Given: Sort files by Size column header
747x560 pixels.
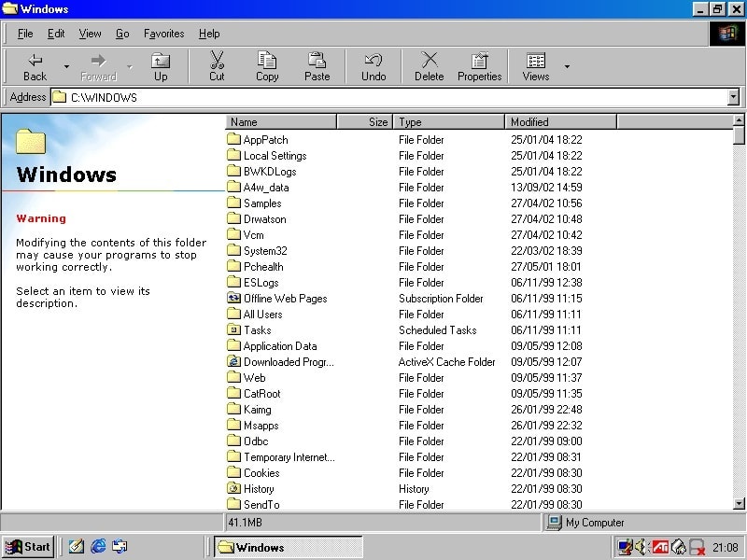Looking at the screenshot, I should 365,122.
